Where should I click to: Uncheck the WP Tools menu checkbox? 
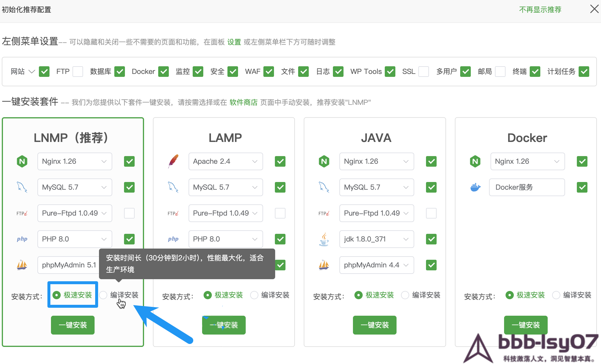390,72
